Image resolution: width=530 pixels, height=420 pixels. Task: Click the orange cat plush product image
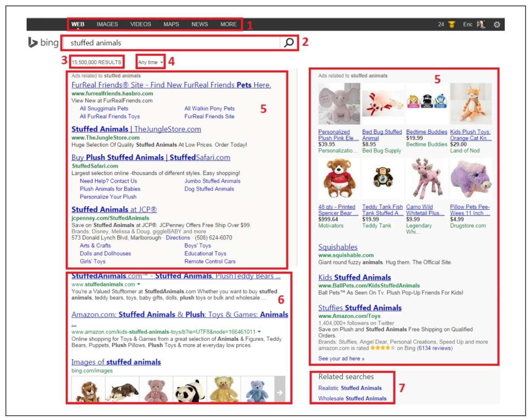[x=471, y=104]
